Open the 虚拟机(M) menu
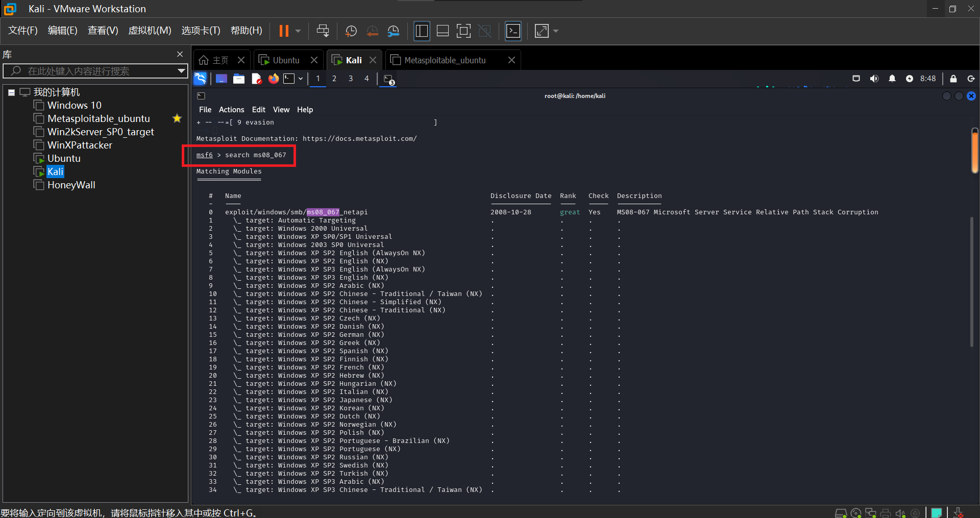980x518 pixels. [150, 31]
